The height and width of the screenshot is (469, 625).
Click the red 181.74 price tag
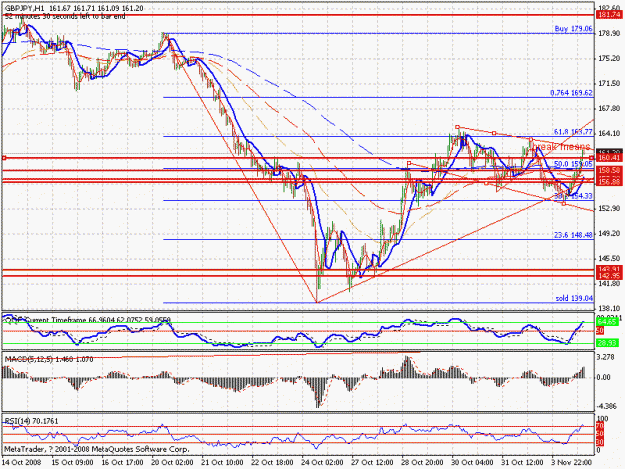(609, 15)
